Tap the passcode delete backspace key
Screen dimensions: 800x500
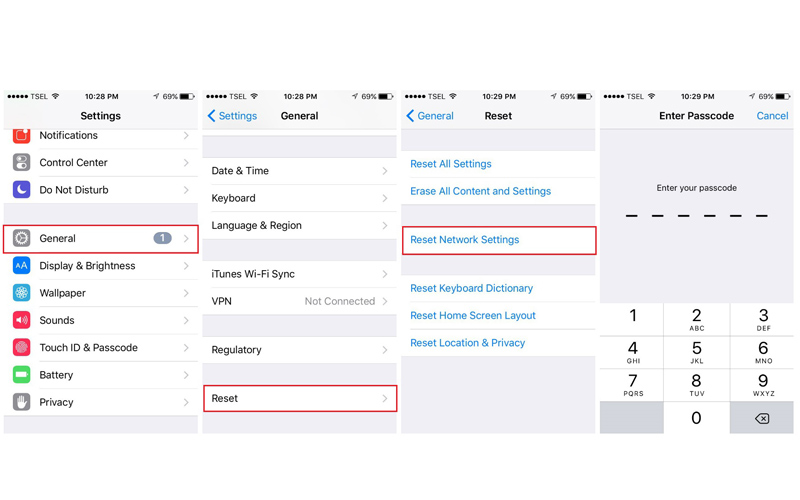[762, 418]
